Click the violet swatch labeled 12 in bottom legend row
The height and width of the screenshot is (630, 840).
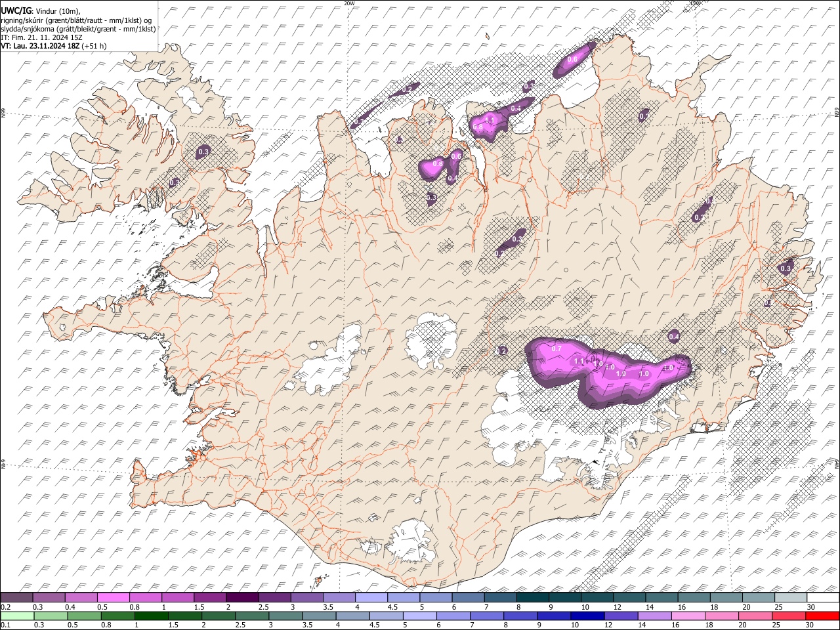621,616
